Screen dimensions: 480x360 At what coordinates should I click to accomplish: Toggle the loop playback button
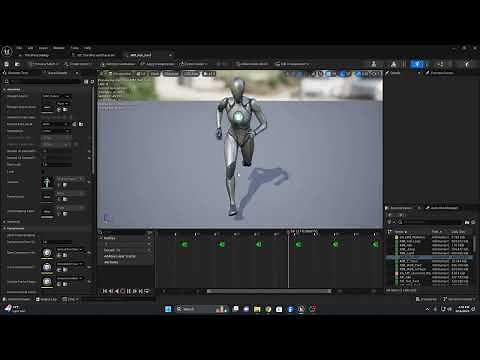click(147, 291)
